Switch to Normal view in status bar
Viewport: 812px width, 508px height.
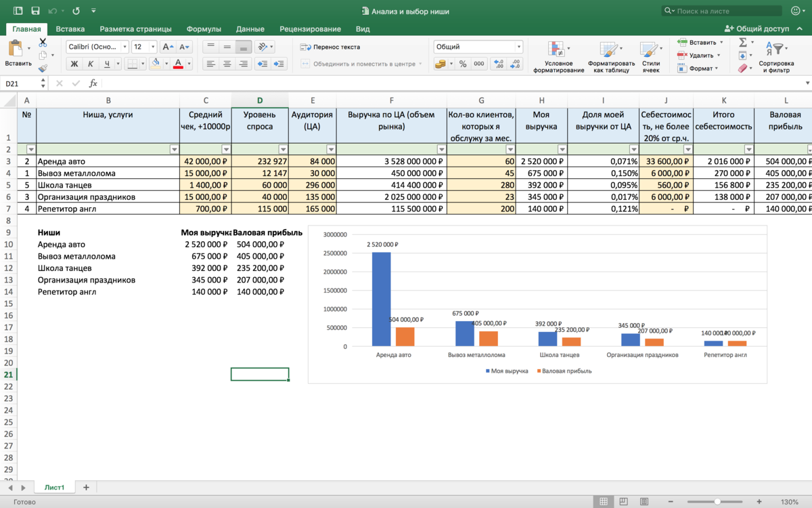(x=603, y=502)
